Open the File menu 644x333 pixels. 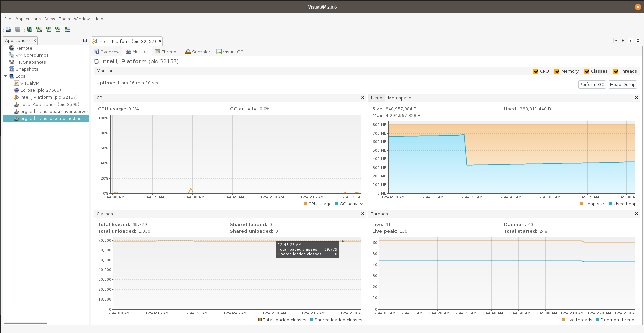coord(8,19)
